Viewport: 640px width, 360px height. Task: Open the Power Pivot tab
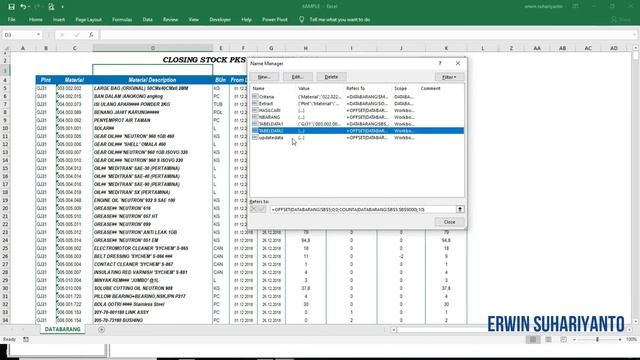click(275, 20)
